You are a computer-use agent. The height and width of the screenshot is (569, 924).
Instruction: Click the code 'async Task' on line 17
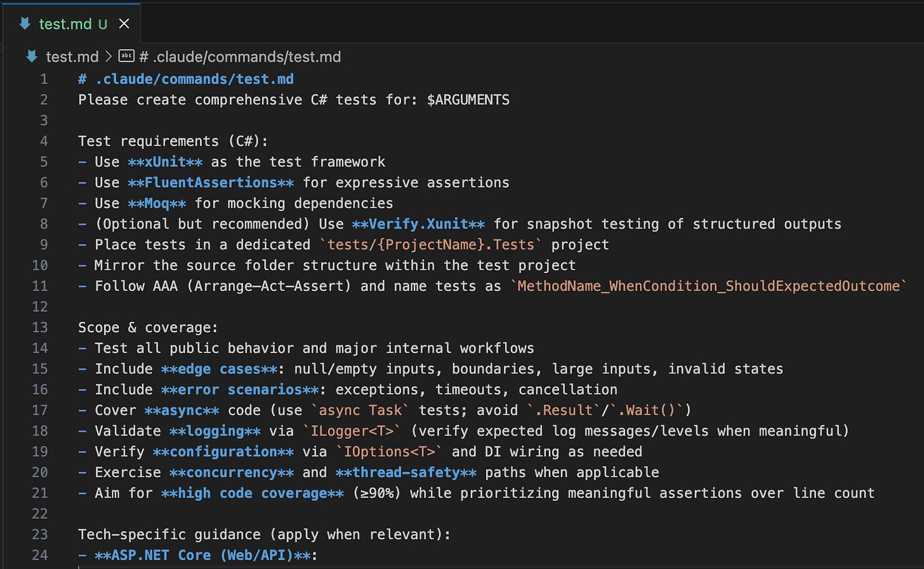click(360, 410)
